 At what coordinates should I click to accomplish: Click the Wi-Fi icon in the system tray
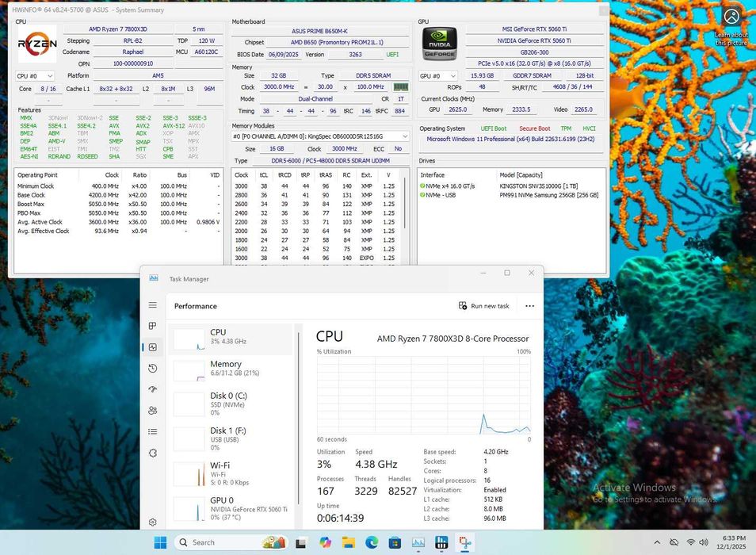[690, 542]
